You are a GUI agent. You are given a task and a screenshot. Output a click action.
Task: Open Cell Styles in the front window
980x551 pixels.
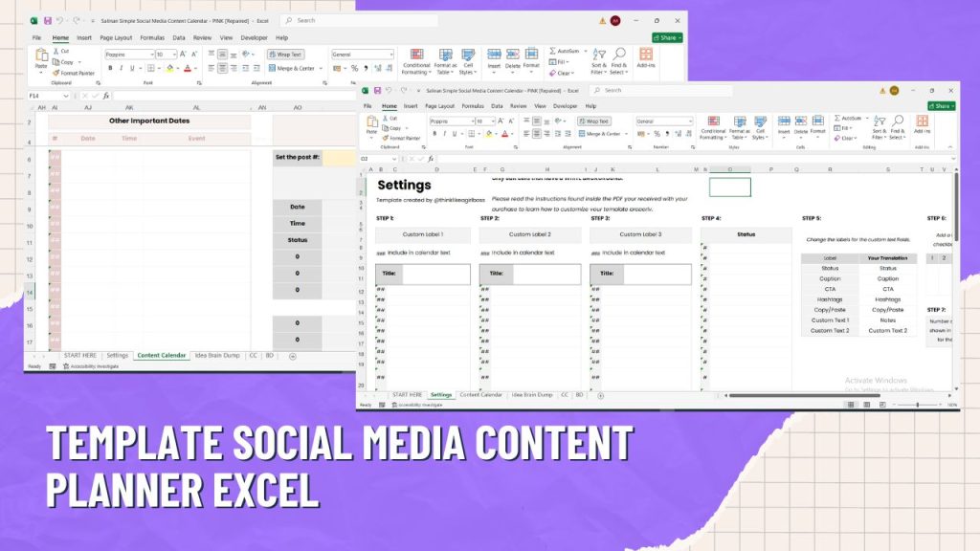pos(761,127)
